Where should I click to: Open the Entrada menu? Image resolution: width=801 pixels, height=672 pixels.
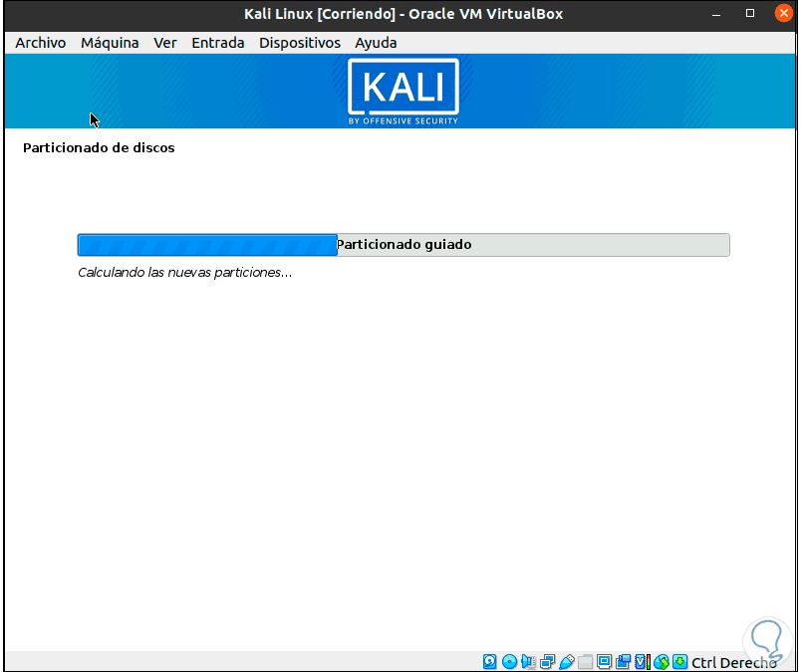click(217, 43)
